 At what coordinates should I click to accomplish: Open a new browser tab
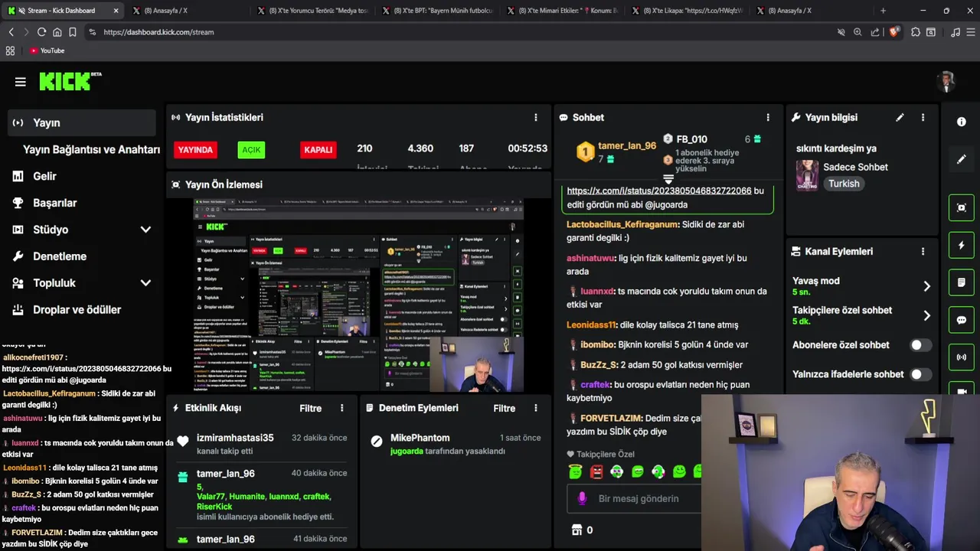[x=883, y=11]
